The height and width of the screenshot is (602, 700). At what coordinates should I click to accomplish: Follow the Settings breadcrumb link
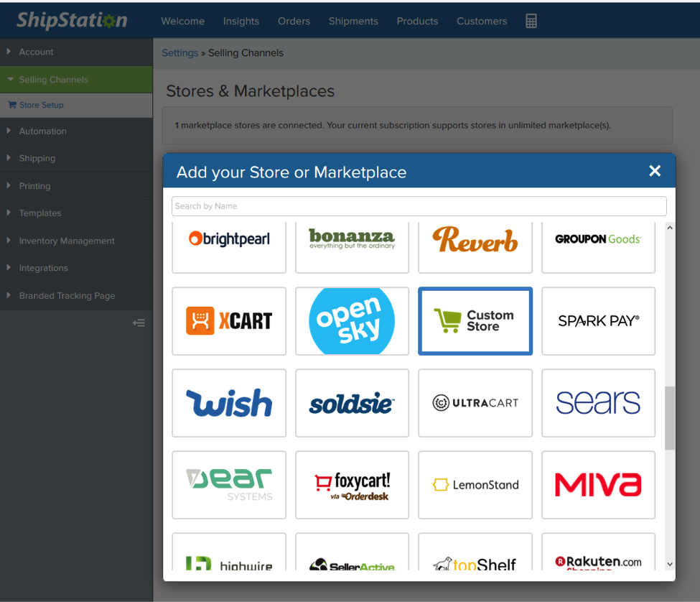click(x=180, y=52)
